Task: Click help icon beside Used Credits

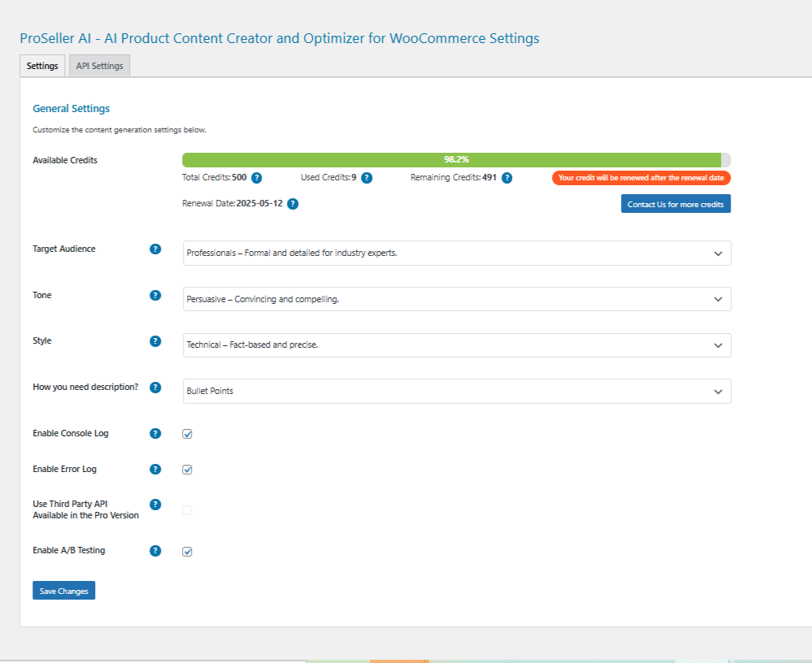Action: [367, 178]
